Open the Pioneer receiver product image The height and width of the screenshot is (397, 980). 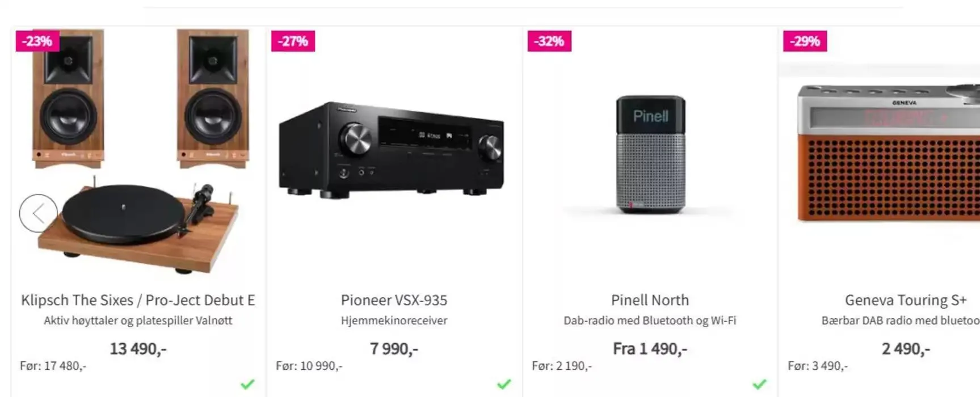click(x=392, y=150)
